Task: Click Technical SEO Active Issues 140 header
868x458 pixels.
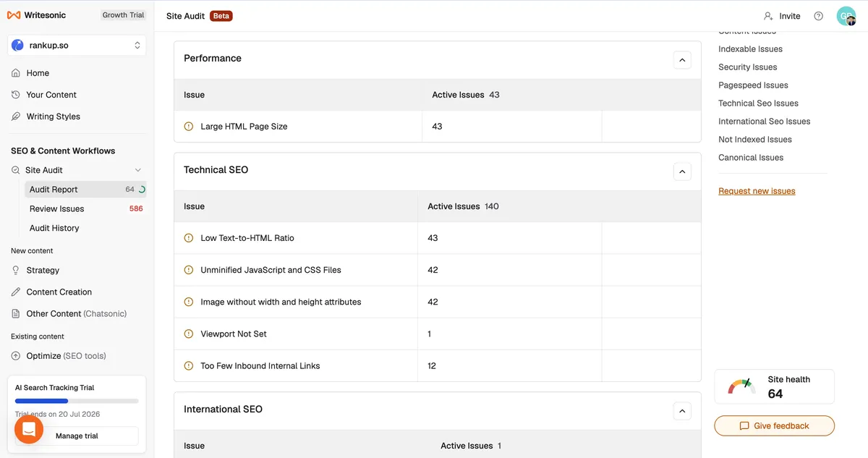Action: 463,206
